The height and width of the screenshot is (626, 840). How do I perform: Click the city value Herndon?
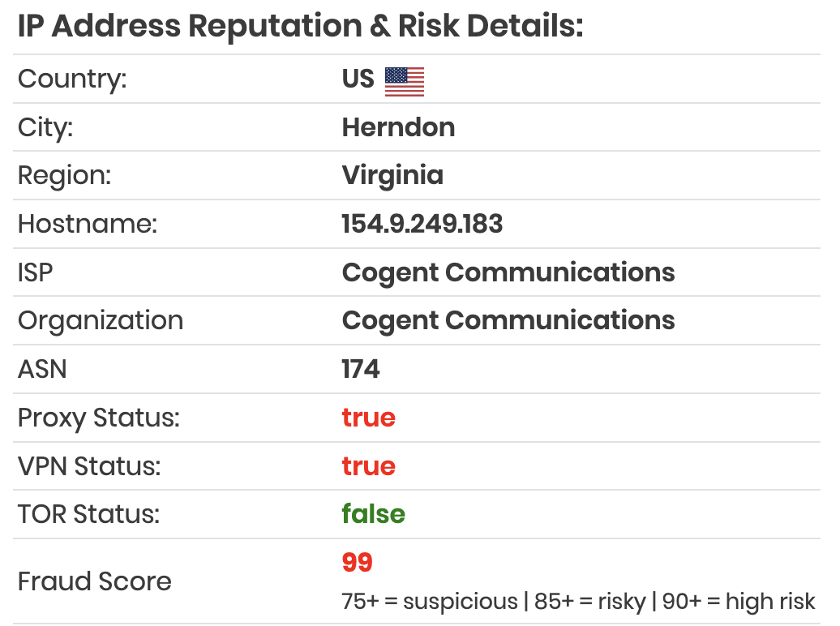click(x=399, y=127)
